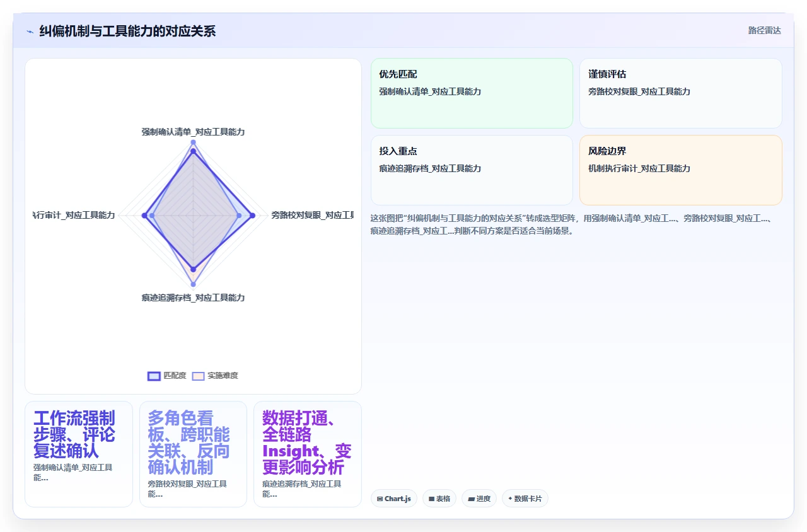807x532 pixels.
Task: Click the header icon before 纠偏机制 title
Action: tap(30, 32)
